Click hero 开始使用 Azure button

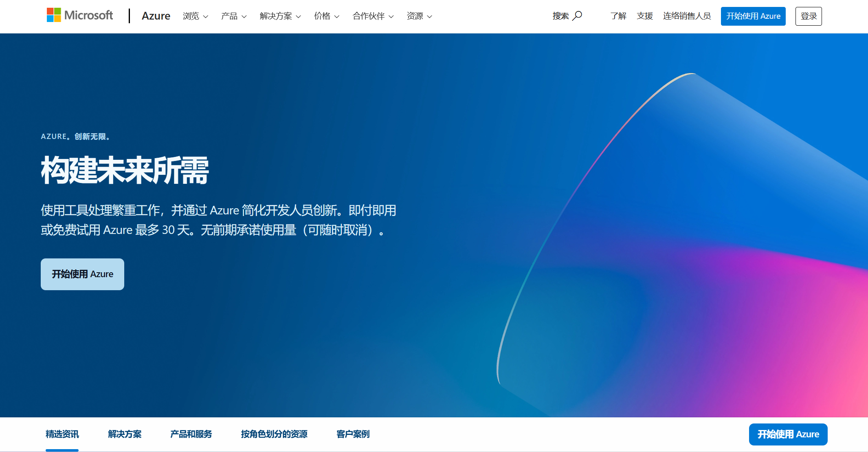click(82, 274)
